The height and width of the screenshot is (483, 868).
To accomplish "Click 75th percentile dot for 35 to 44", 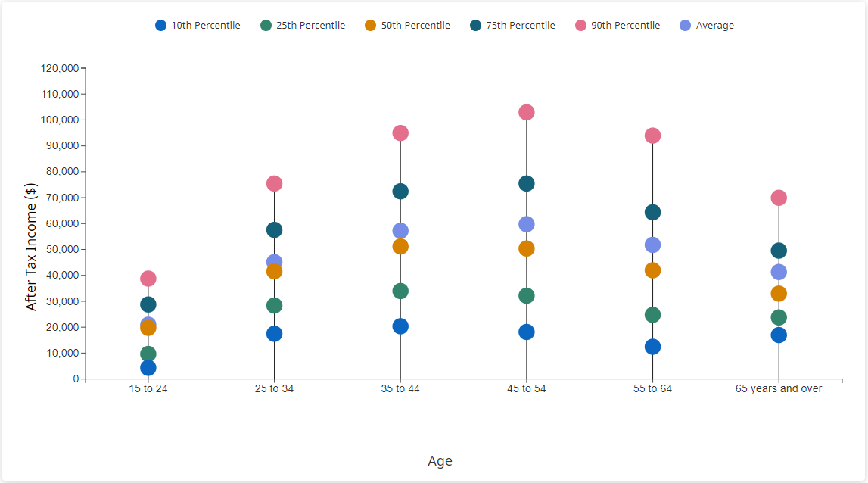I will (400, 192).
